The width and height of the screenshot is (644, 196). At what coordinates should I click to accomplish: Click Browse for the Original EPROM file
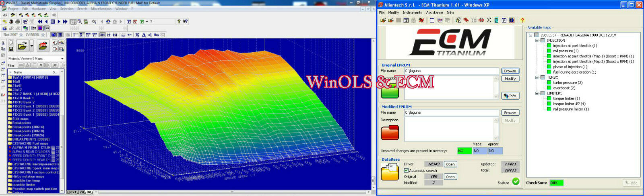point(510,71)
